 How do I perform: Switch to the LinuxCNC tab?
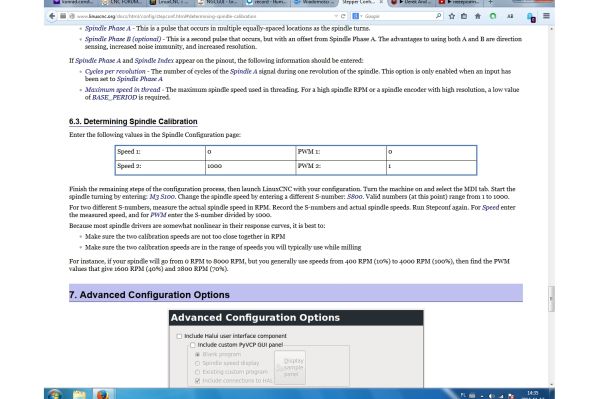click(x=171, y=2)
